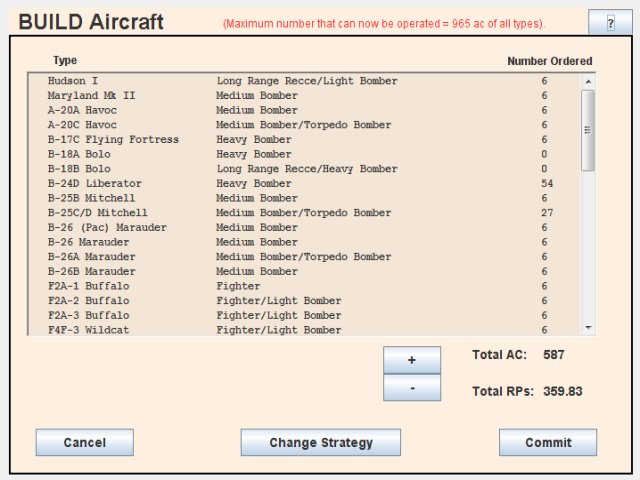Click the Cancel button
This screenshot has height=480, width=640.
(x=84, y=442)
